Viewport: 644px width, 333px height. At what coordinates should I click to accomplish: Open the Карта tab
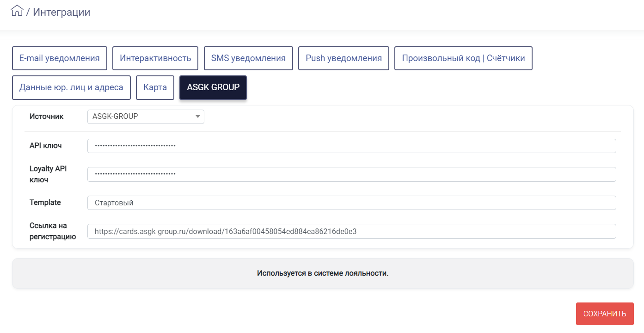click(x=155, y=87)
